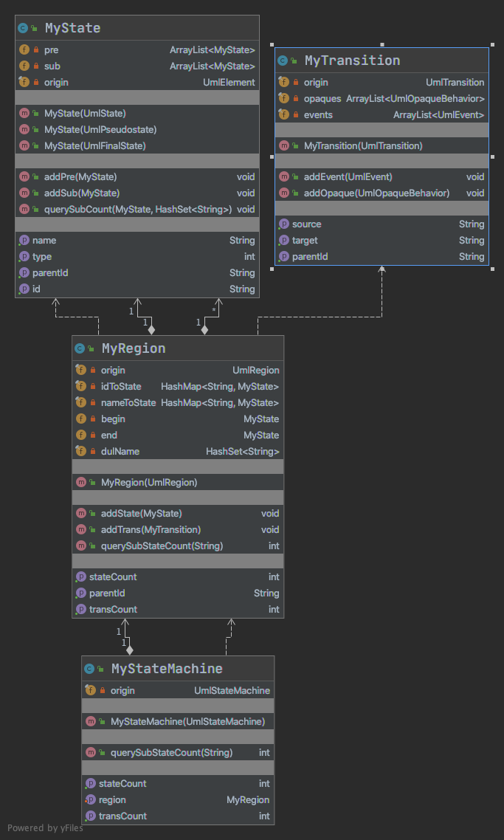Select the MyStateMachine class title
This screenshot has width=504, height=840.
coord(167,669)
